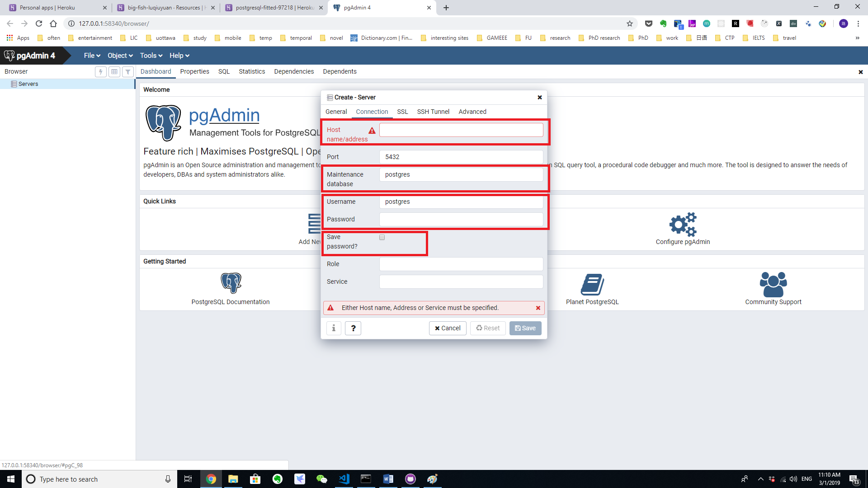Screen dimensions: 868x488
Task: Open the Object menu dropdown
Action: (x=120, y=56)
